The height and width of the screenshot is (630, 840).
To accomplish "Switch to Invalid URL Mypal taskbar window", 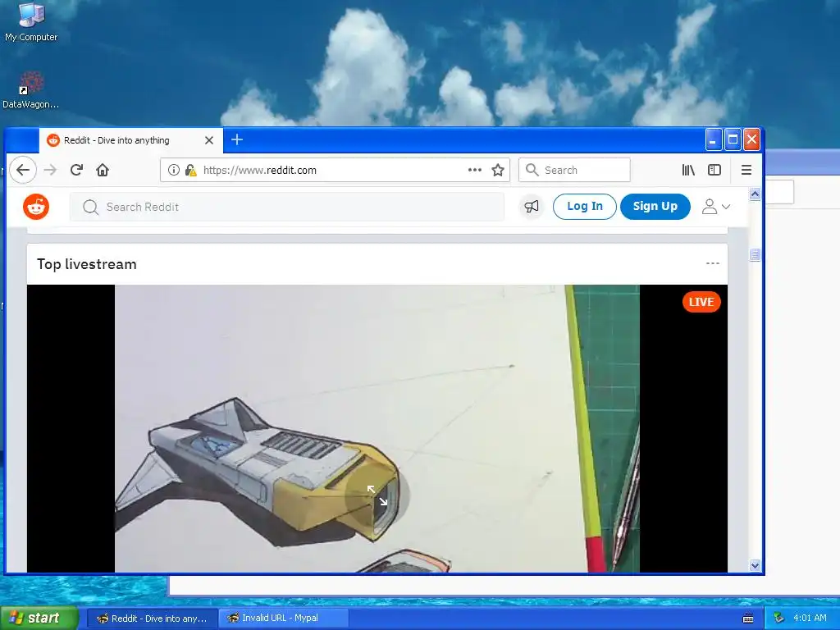I will pos(283,619).
